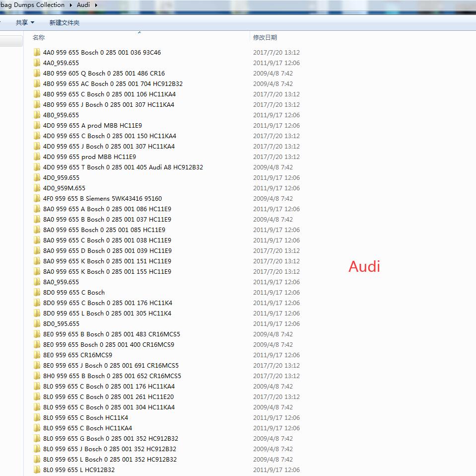Expand the arrow after Dumps Collection breadcrumb
The image size is (476, 476).
point(71,5)
